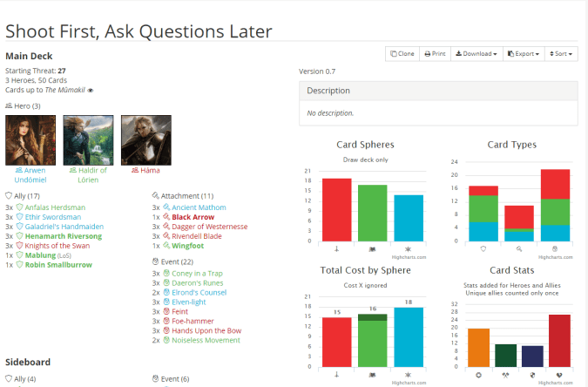Viewport: 588px width, 387px height.
Task: Print the deck list
Action: (435, 54)
